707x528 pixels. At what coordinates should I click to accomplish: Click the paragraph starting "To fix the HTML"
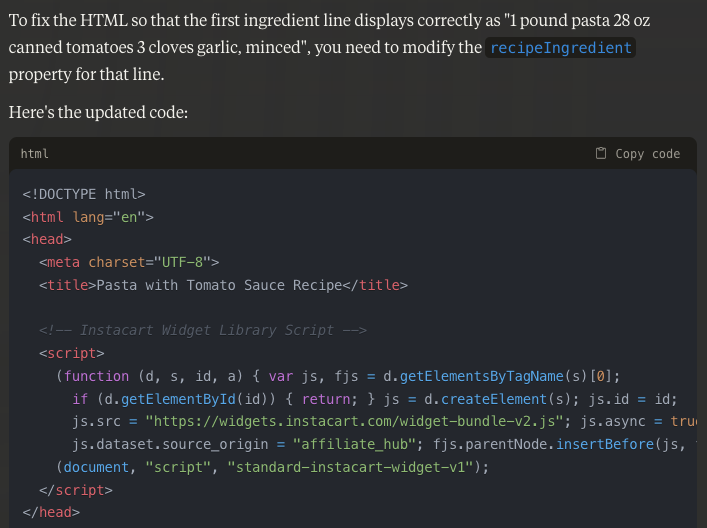tap(330, 47)
